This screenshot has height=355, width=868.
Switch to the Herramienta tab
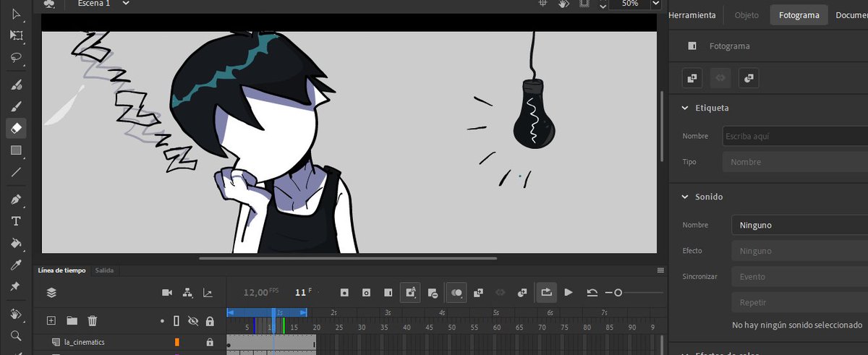coord(692,14)
